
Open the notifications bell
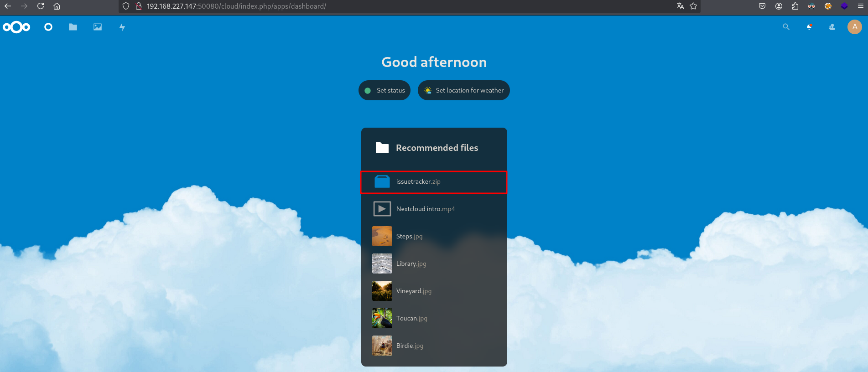click(x=809, y=27)
